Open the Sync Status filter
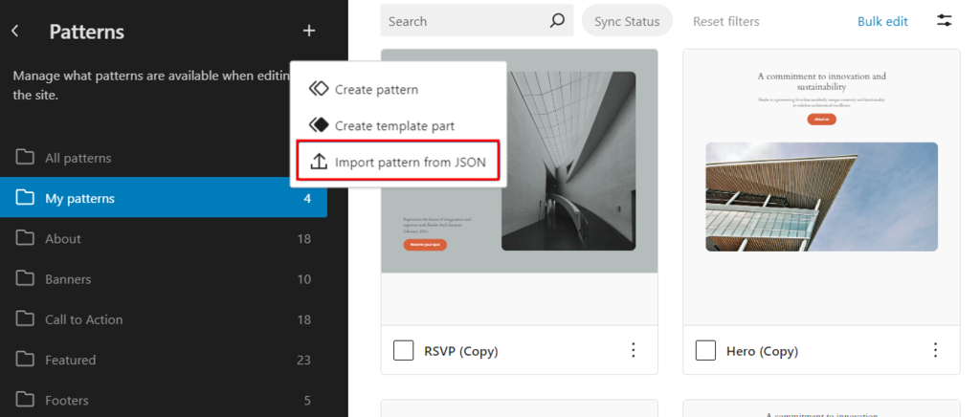 [627, 21]
